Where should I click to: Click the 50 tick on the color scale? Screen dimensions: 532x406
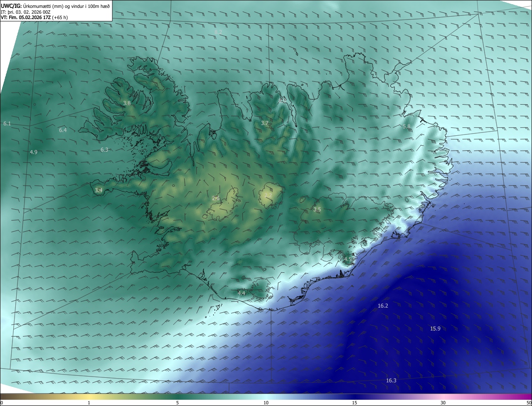click(529, 403)
